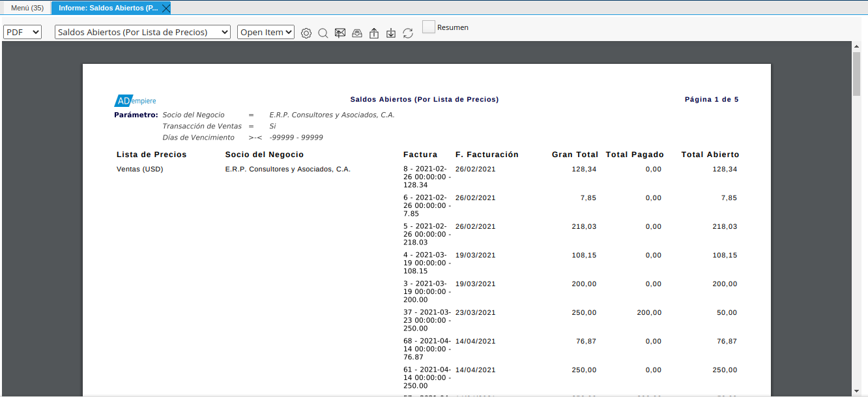This screenshot has width=868, height=397.
Task: Click the send mail icon
Action: tap(340, 33)
